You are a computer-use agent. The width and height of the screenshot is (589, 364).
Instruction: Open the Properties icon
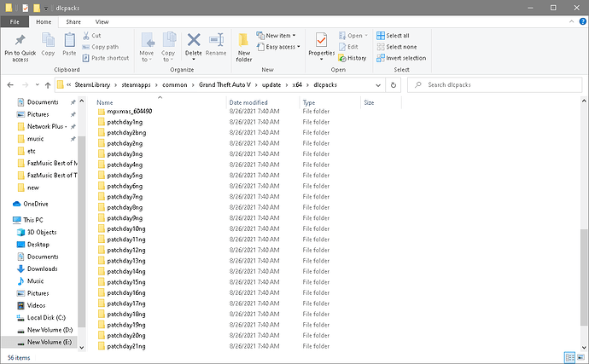tap(321, 40)
